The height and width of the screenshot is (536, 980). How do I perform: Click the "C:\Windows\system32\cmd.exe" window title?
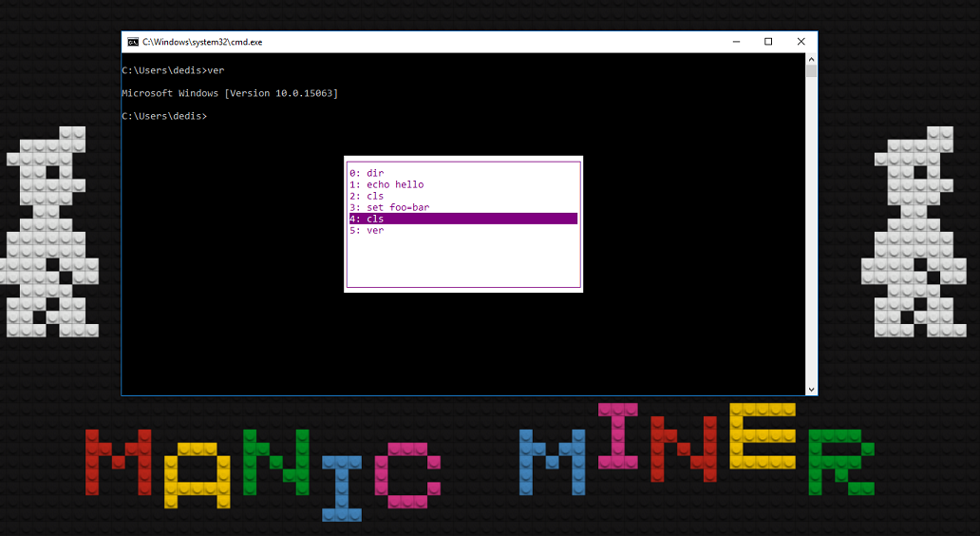click(202, 42)
